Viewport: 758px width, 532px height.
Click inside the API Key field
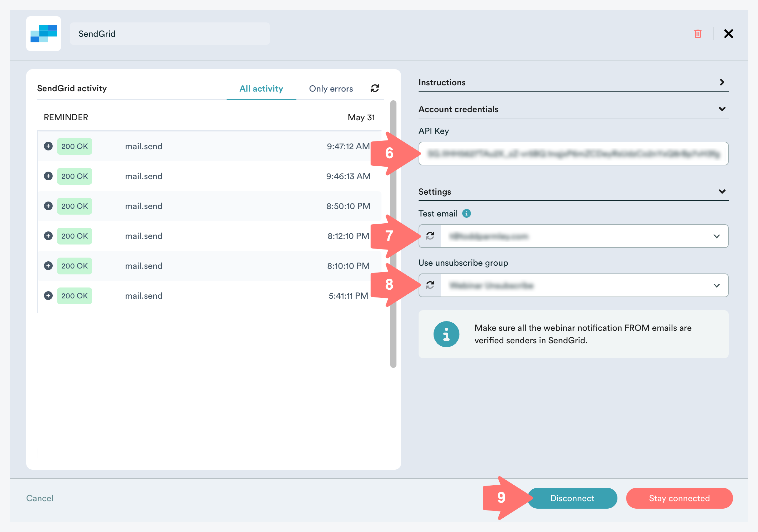[573, 154]
